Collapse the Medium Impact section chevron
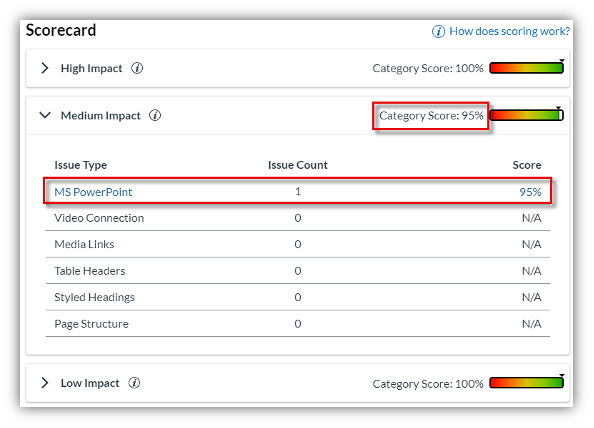The image size is (594, 428). pyautogui.click(x=45, y=115)
